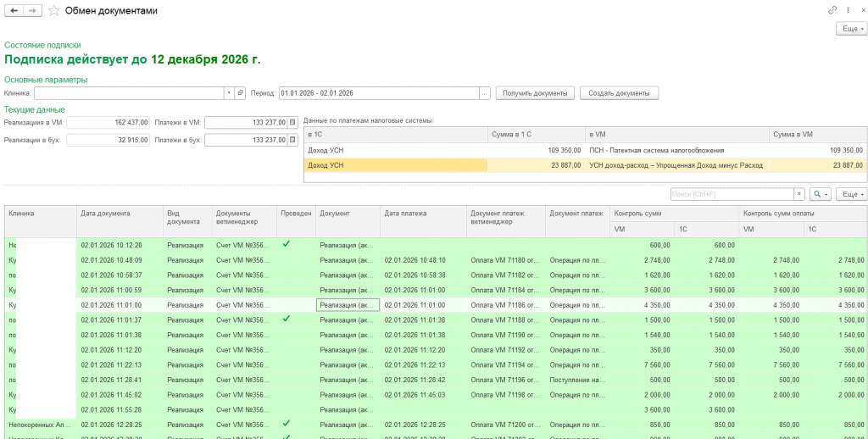Clear the search field with X
The height and width of the screenshot is (439, 868).
[798, 194]
